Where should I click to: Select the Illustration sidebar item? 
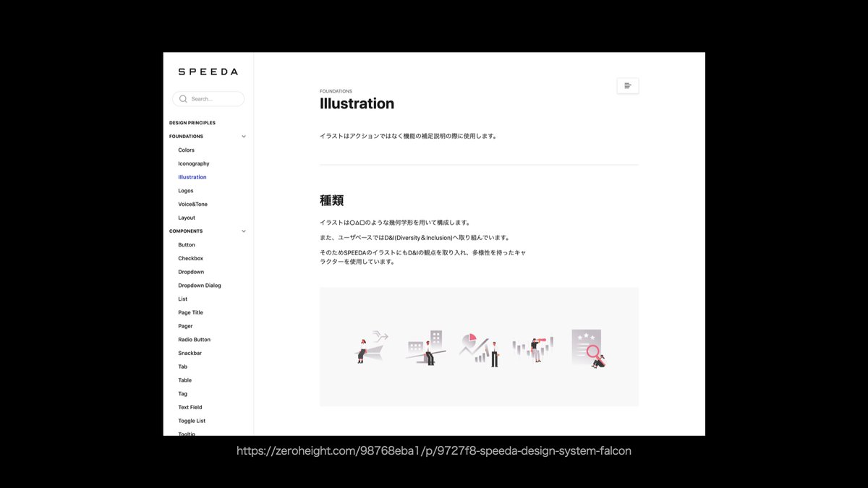coord(192,177)
